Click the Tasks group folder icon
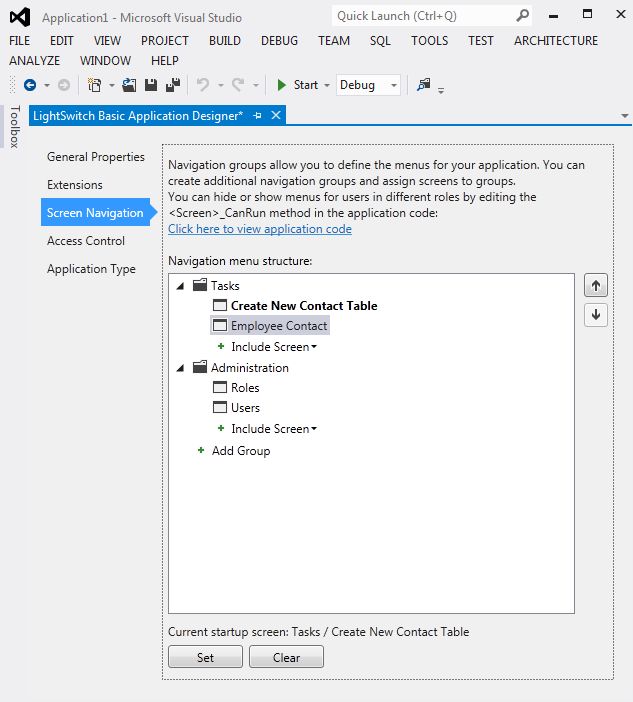This screenshot has height=702, width=633. [200, 285]
